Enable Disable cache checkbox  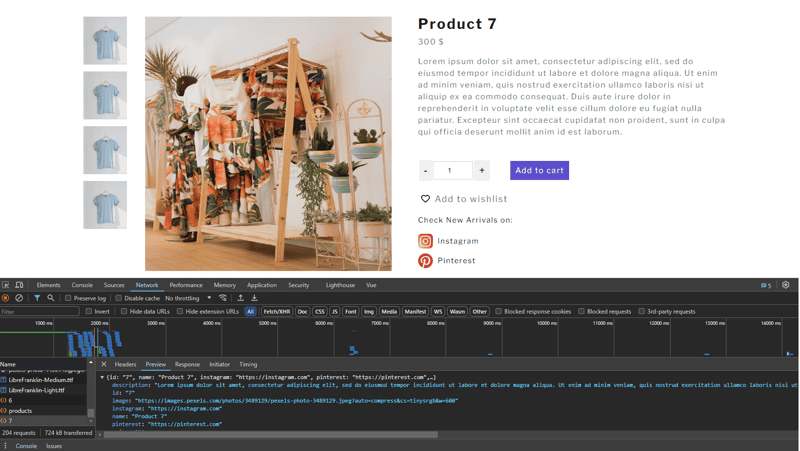coord(118,298)
